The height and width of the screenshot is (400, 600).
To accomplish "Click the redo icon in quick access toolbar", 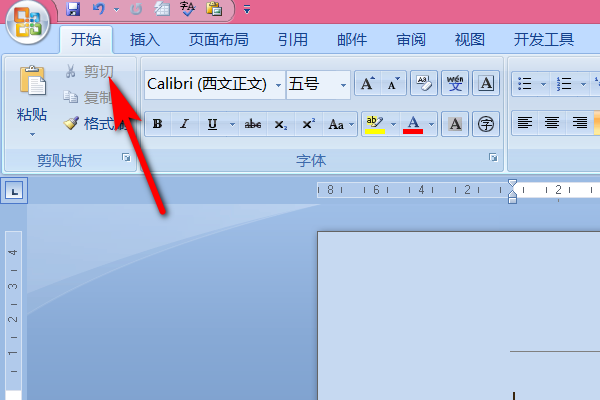I will point(136,9).
